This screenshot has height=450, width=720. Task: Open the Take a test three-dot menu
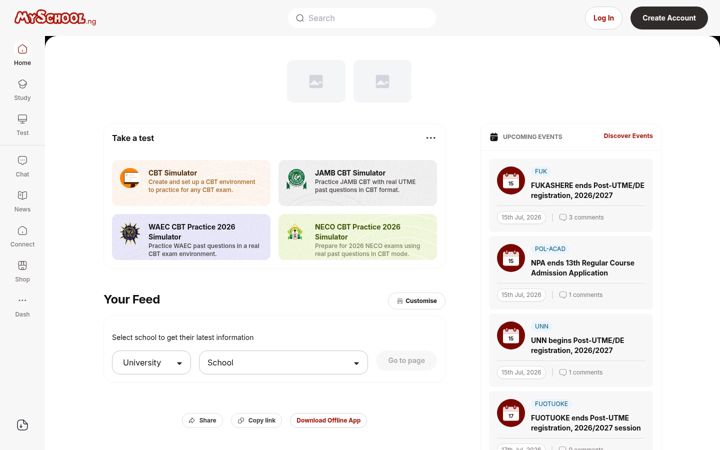[430, 138]
